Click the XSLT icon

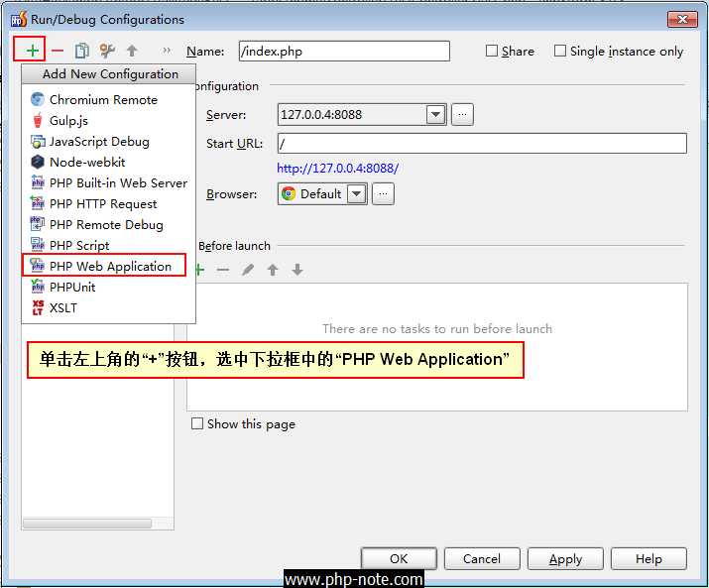(38, 307)
